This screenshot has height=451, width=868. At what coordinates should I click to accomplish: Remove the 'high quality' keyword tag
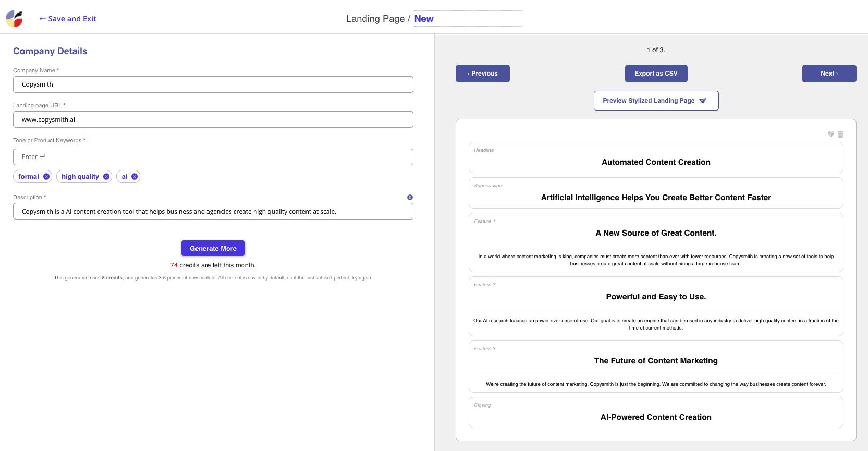(x=106, y=177)
